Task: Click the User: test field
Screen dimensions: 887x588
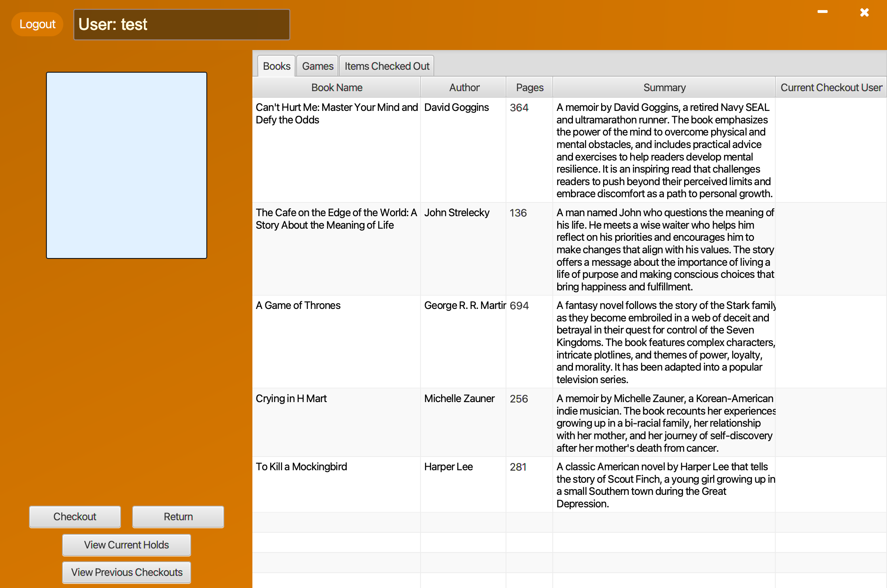Action: [181, 24]
